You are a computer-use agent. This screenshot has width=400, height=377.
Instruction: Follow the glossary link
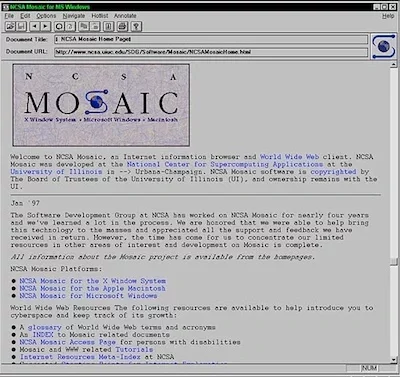45,327
